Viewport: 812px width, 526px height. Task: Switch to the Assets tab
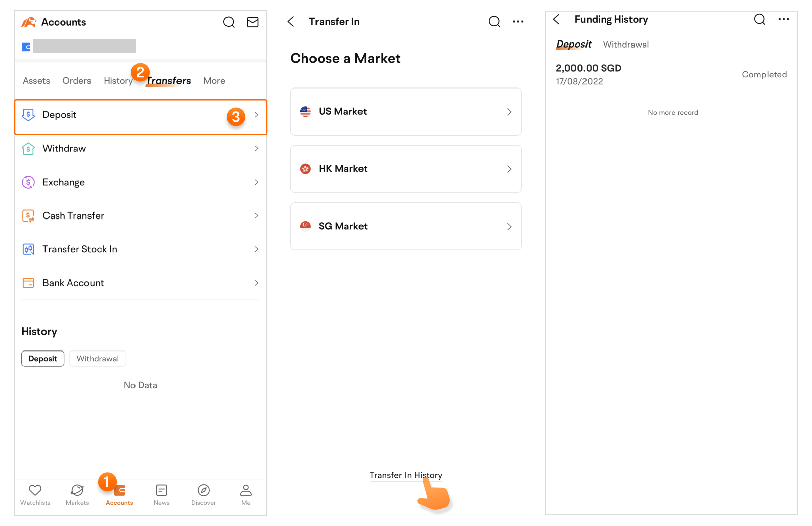pyautogui.click(x=36, y=81)
